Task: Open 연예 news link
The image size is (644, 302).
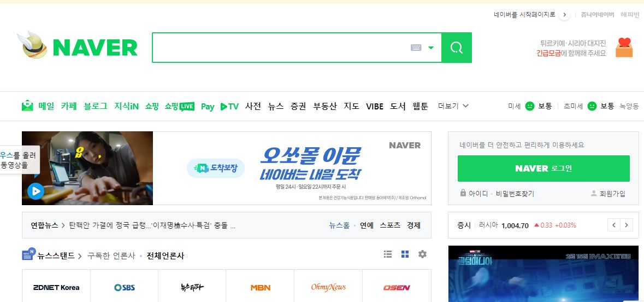Action: click(x=367, y=225)
